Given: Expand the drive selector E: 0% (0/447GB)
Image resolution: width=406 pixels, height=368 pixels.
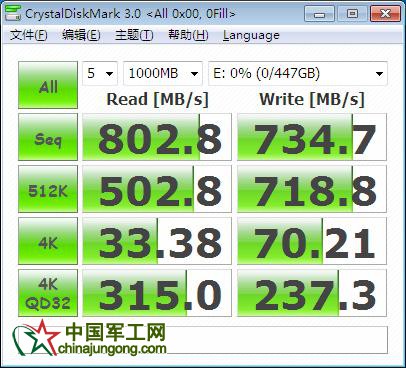Looking at the screenshot, I should point(298,73).
